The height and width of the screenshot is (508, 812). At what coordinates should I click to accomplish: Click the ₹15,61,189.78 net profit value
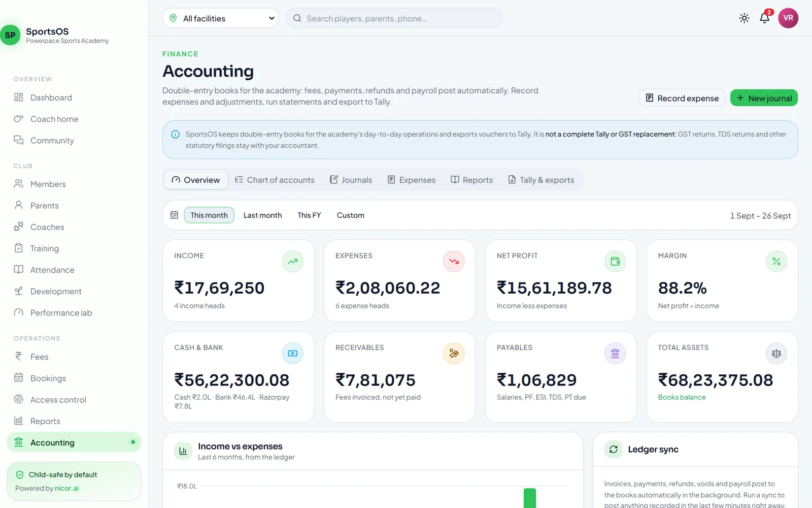click(x=554, y=288)
